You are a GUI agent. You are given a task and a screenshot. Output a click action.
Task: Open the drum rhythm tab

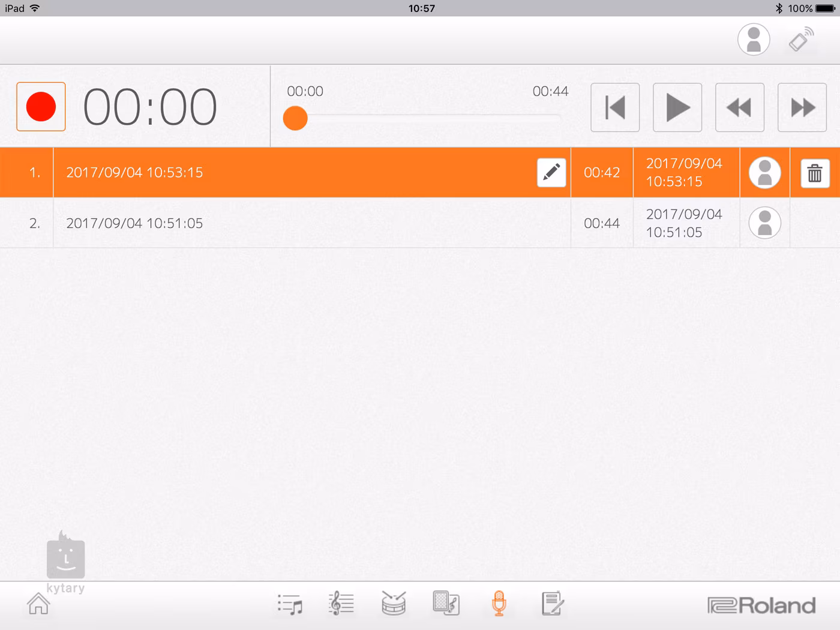click(x=394, y=604)
